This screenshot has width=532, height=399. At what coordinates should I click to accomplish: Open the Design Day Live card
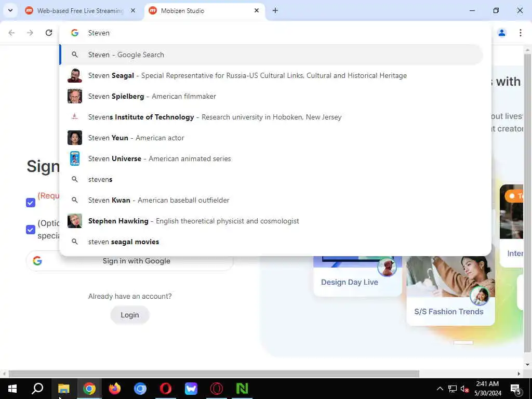357,276
